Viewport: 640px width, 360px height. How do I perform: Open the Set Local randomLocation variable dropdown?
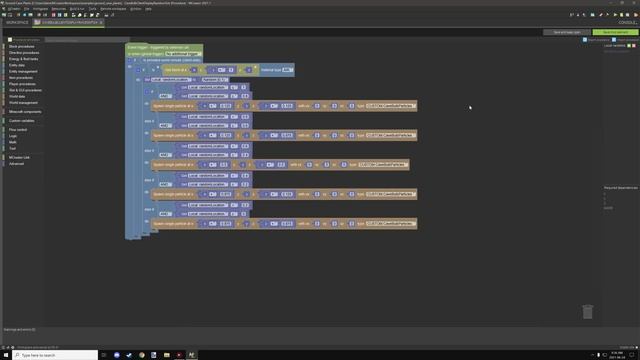(x=171, y=80)
